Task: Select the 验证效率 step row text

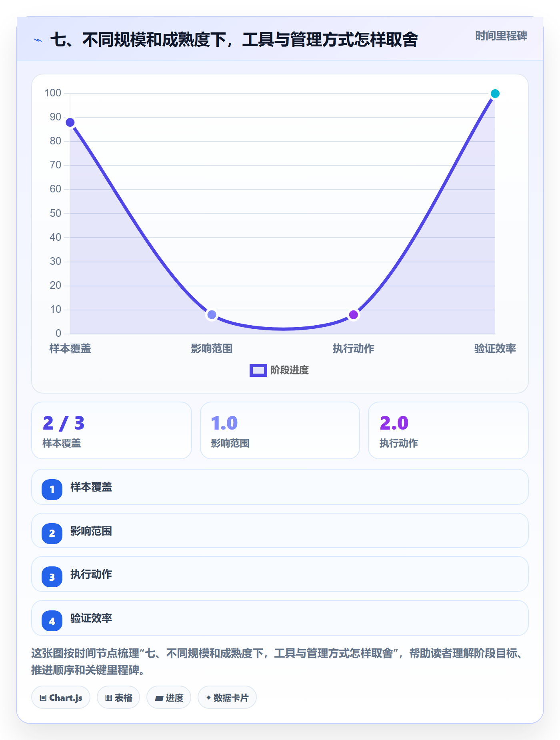Action: point(91,618)
